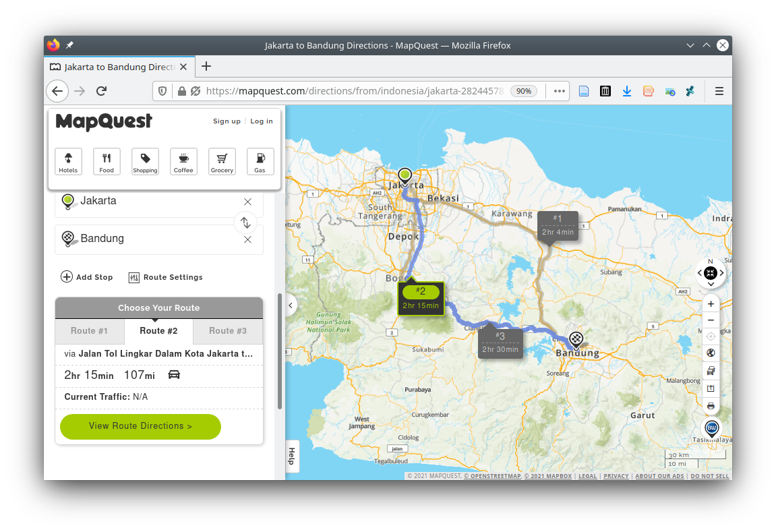This screenshot has width=776, height=532.
Task: Toggle satellite view globe icon
Action: click(711, 353)
